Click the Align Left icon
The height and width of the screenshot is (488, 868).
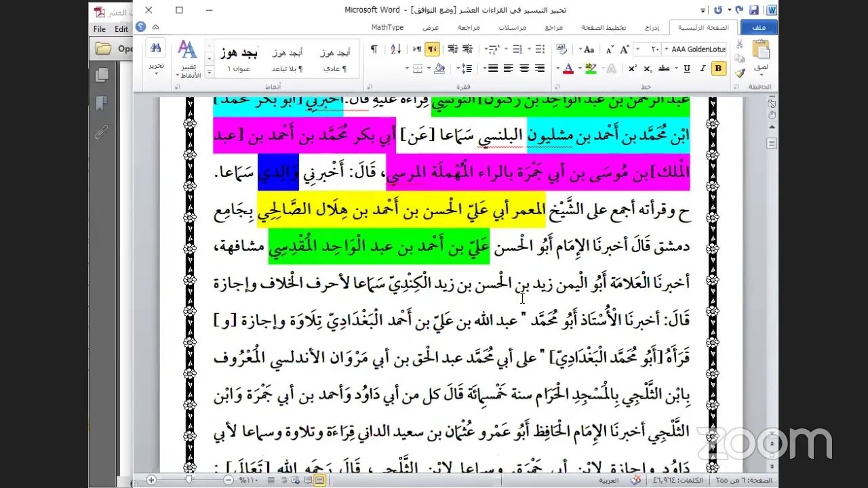click(509, 68)
